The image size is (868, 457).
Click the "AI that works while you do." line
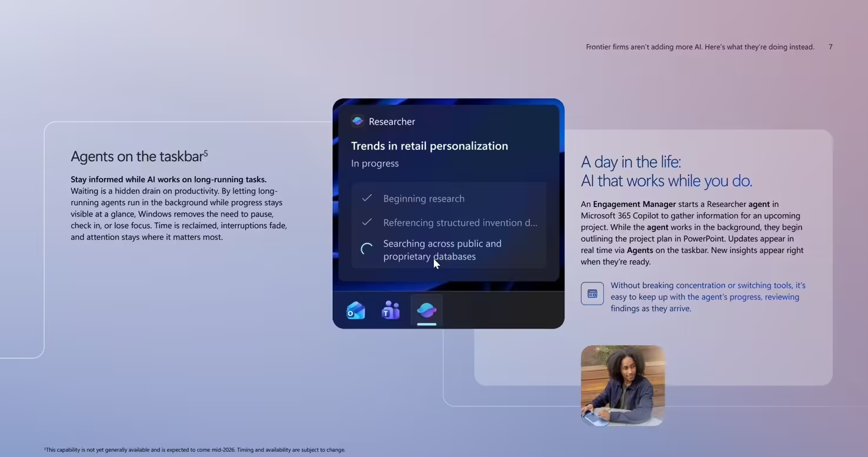(666, 181)
